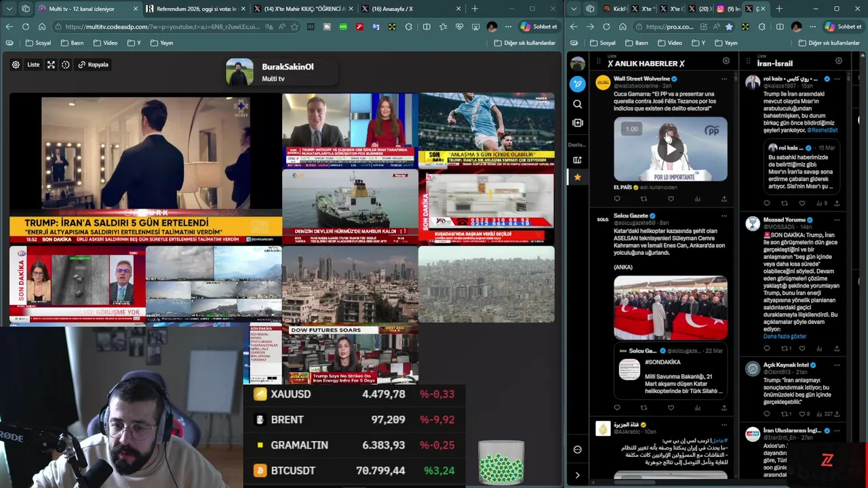Click the XAUUSD ticker row
The width and height of the screenshot is (868, 488).
coord(354,394)
